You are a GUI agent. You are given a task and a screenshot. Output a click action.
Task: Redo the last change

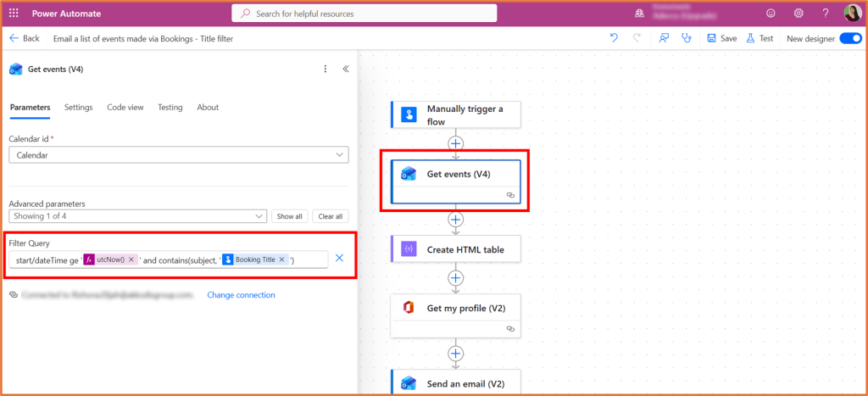pyautogui.click(x=637, y=38)
